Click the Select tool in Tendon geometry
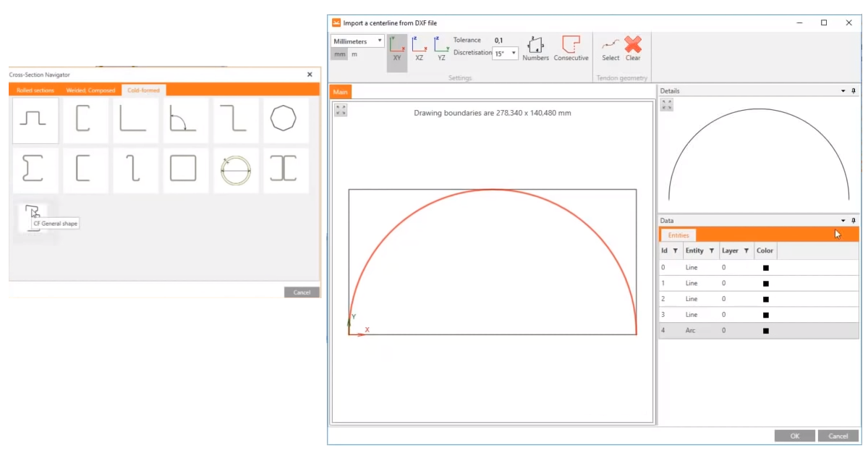The height and width of the screenshot is (456, 868). pyautogui.click(x=610, y=49)
